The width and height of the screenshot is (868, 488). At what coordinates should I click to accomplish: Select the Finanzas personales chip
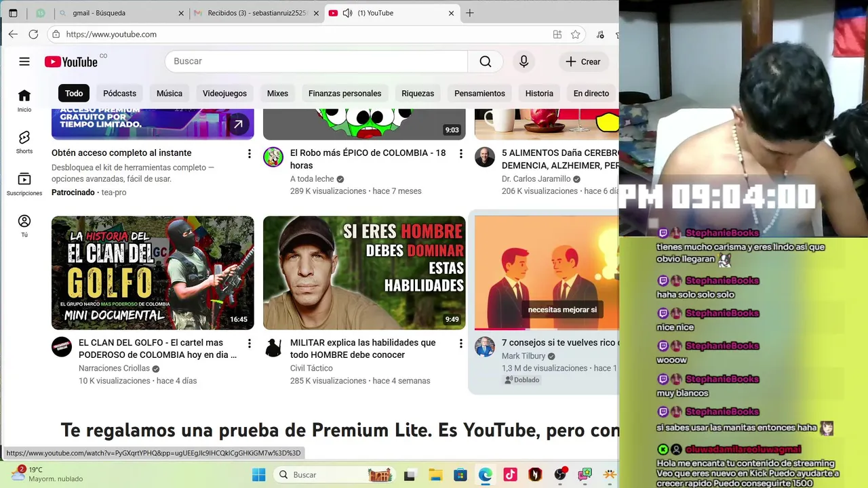[x=344, y=94]
